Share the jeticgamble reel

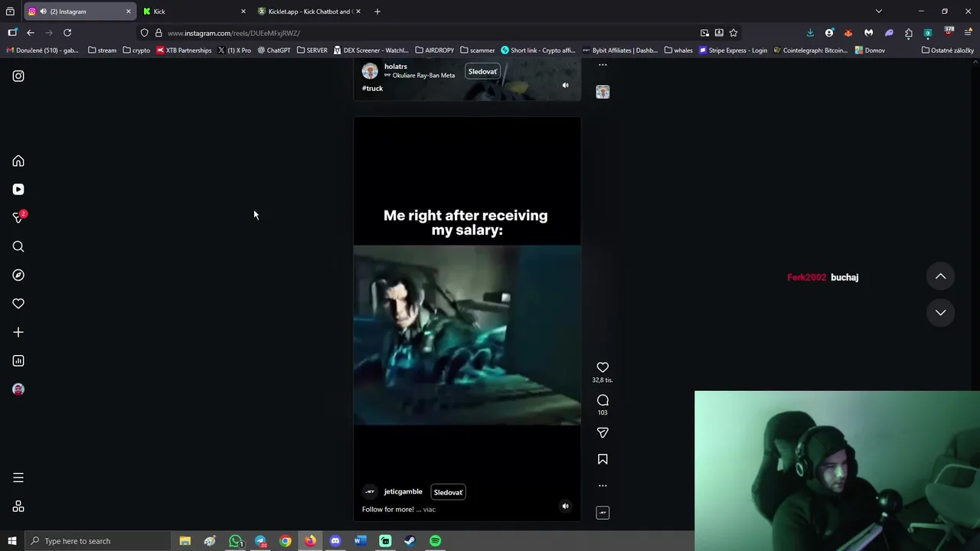coord(603,432)
